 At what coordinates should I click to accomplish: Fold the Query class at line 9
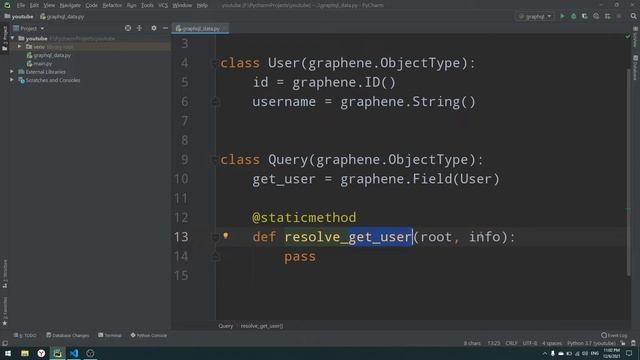point(215,160)
